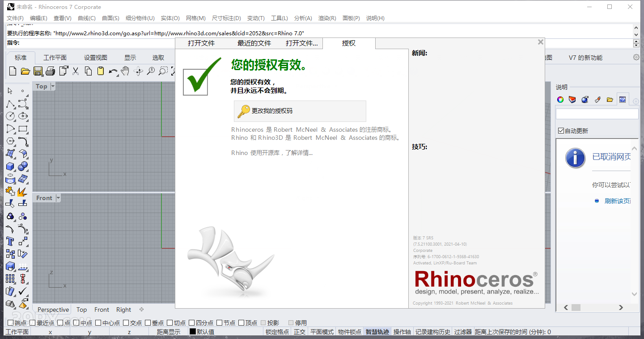Select the Polyline tool in the left sidebar
The image size is (644, 339).
[x=10, y=104]
